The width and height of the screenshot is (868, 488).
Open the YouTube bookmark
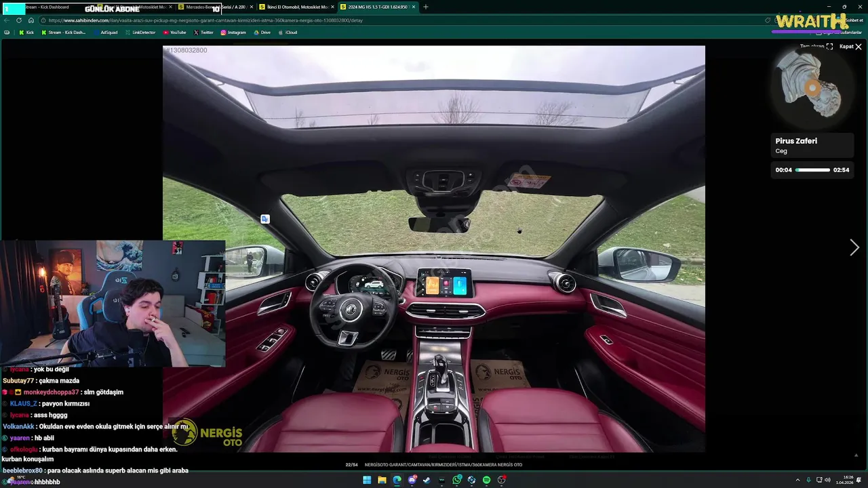(x=174, y=33)
